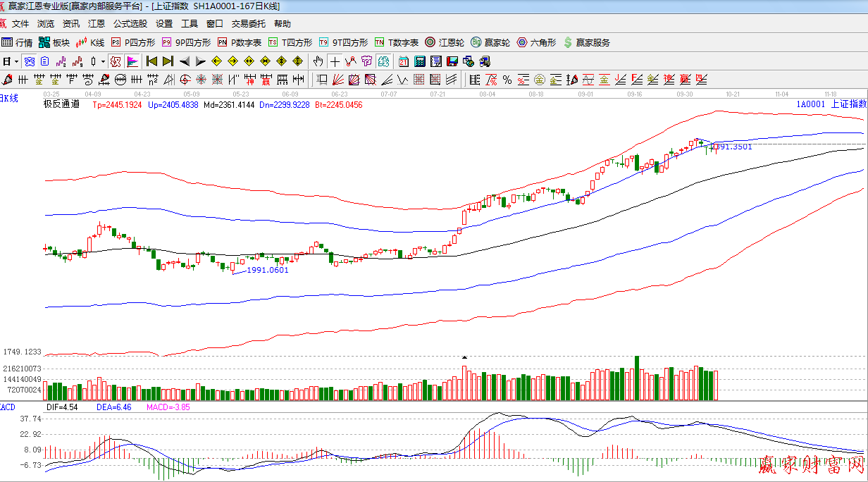Open the 交易委托 menu

[249, 24]
